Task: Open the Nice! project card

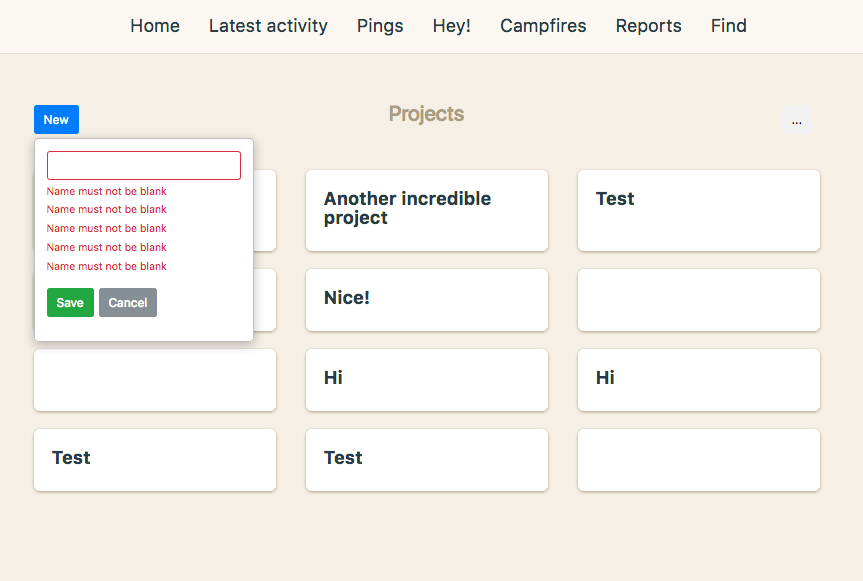Action: (427, 299)
